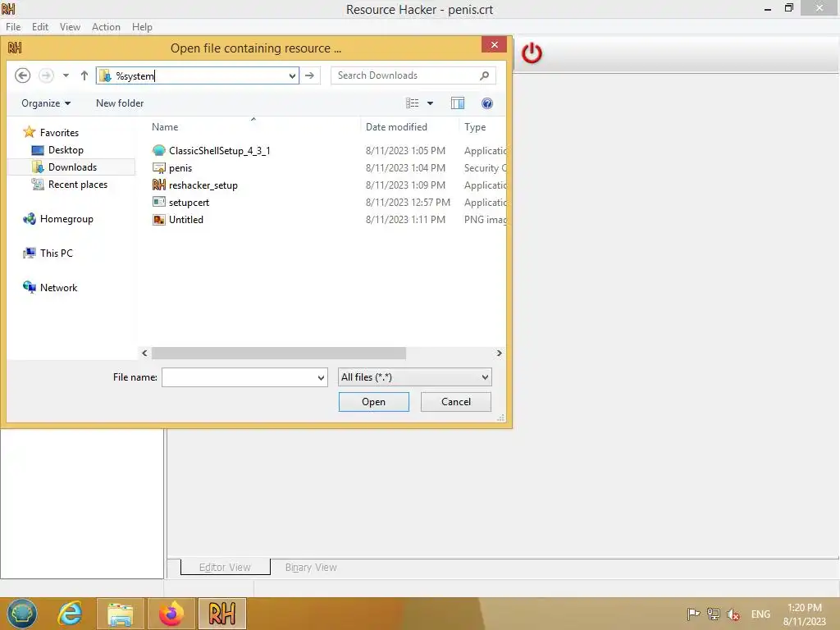Screen dimensions: 840x630
Task: Click the ClassicShellSetup file icon
Action: coord(158,151)
